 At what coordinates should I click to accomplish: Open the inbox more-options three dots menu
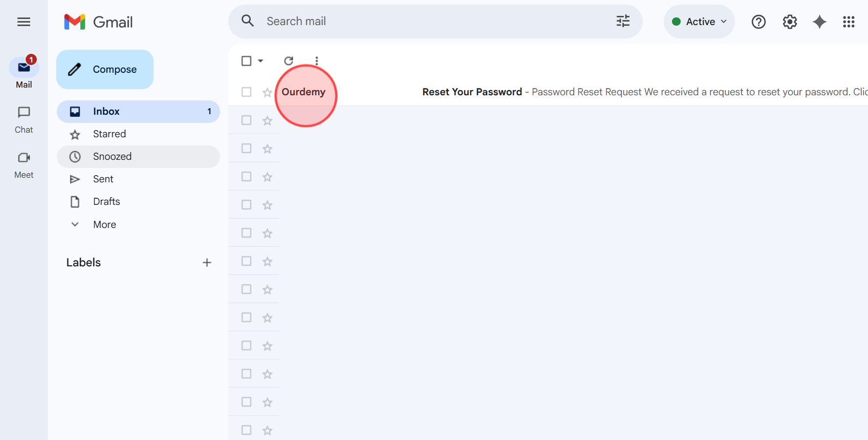point(316,60)
